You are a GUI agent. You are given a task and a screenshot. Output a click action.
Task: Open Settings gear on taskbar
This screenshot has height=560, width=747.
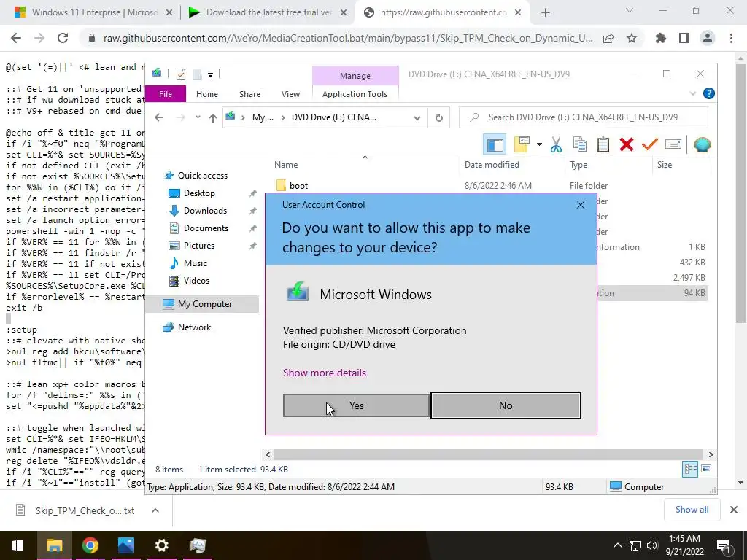pos(161,545)
